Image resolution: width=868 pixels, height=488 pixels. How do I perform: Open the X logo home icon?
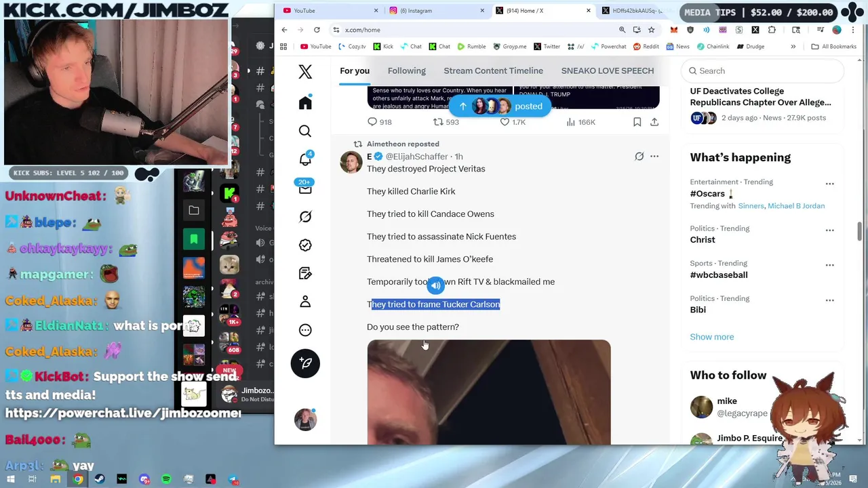pos(305,71)
